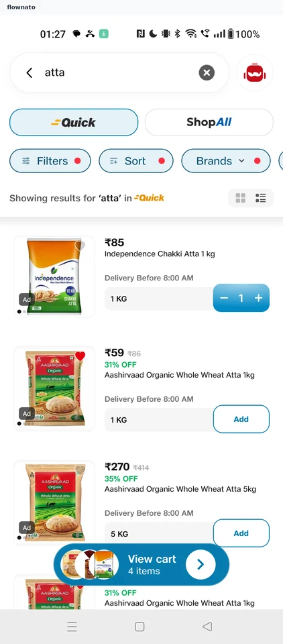Switch to list view layout
Screen dimensions: 283x644
260,199
